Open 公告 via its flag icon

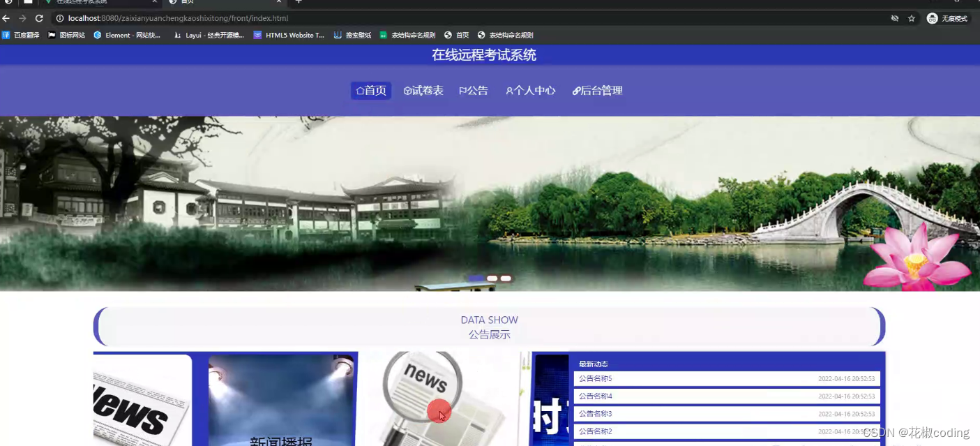[462, 90]
